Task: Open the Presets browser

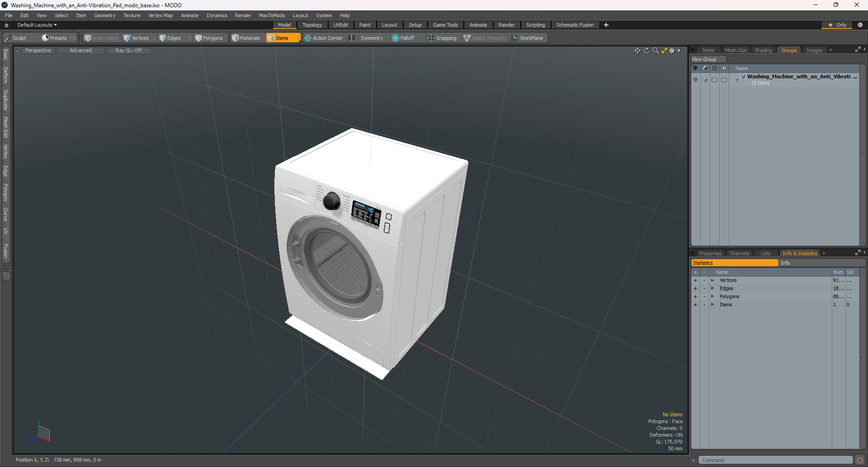Action: click(58, 38)
